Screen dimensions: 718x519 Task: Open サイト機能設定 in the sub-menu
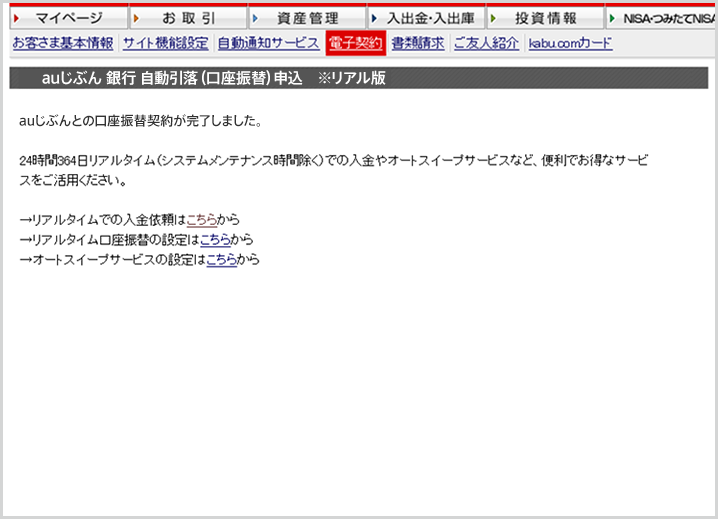[165, 43]
